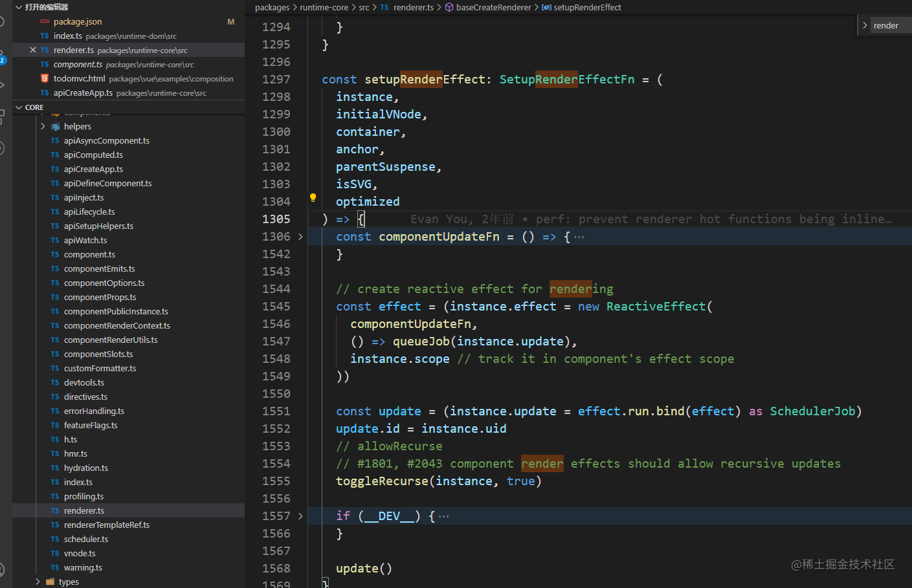Click the TS icon beside apiWatch.ts
912x588 pixels.
coord(55,241)
